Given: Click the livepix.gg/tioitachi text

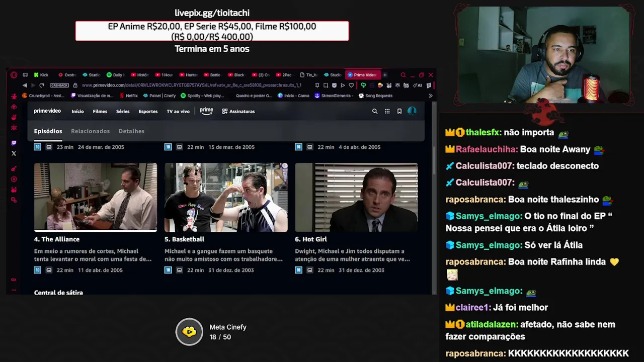Looking at the screenshot, I should click(212, 13).
